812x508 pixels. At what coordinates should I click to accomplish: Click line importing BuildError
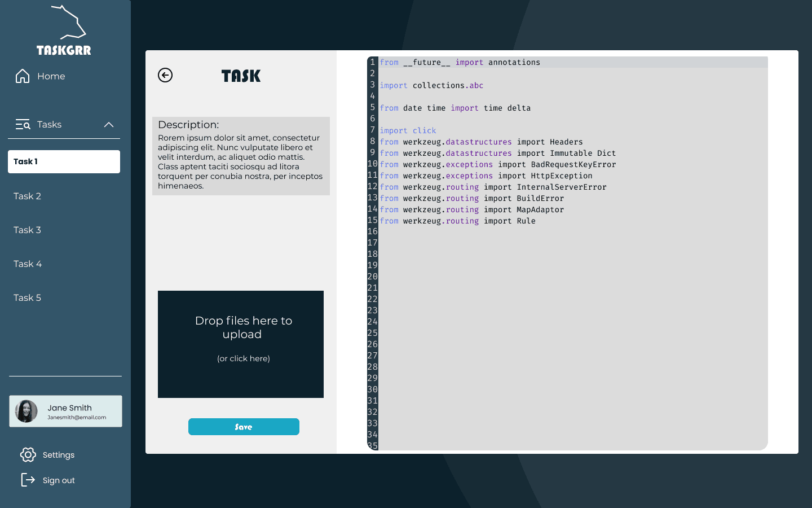pos(472,198)
